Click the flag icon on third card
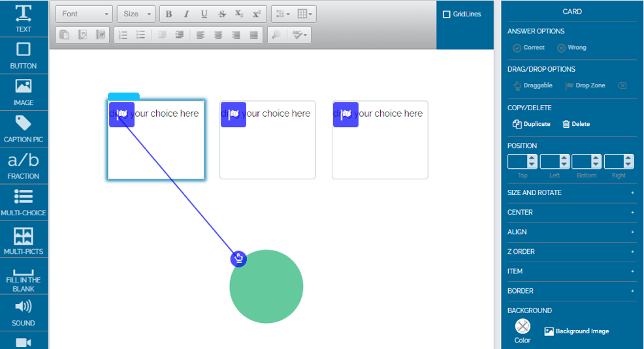The image size is (644, 349). click(x=346, y=114)
